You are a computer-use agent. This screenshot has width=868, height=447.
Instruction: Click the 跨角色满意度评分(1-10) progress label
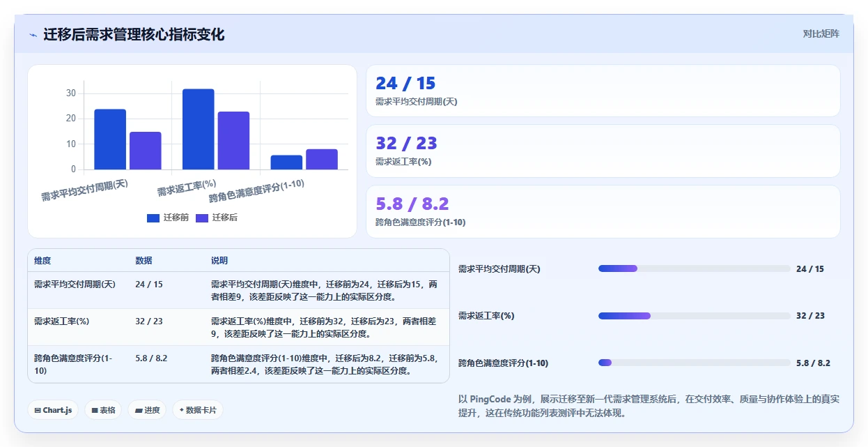pos(504,363)
